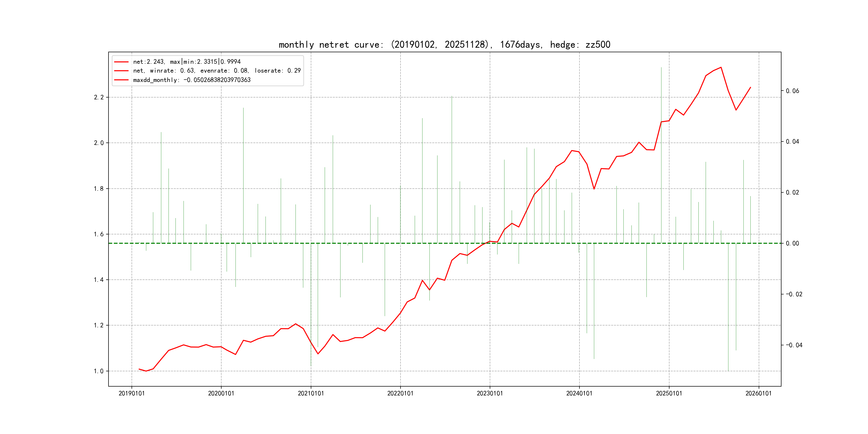Viewport: 868px width, 434px height.
Task: Click the 20190101 x-axis tick label
Action: click(x=132, y=394)
